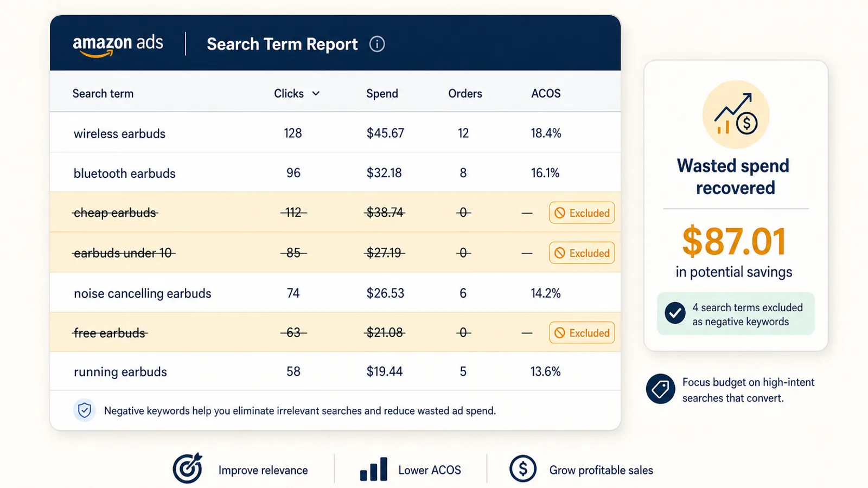868x488 pixels.
Task: Click the Improve relevance label
Action: 263,470
